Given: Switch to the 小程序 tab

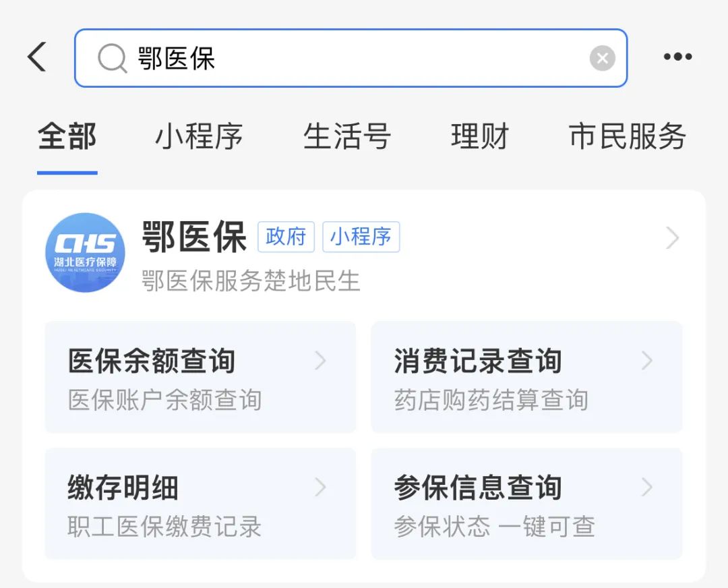Looking at the screenshot, I should tap(200, 137).
